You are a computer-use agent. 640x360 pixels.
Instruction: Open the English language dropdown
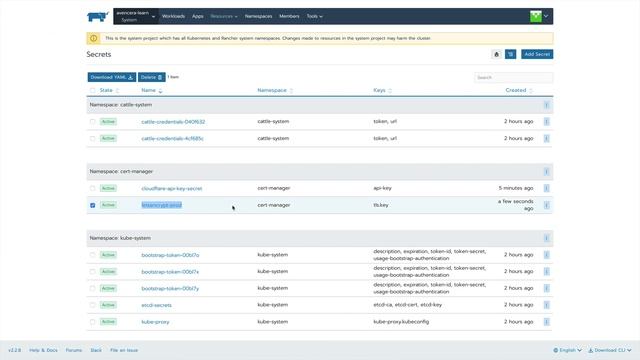pyautogui.click(x=567, y=350)
